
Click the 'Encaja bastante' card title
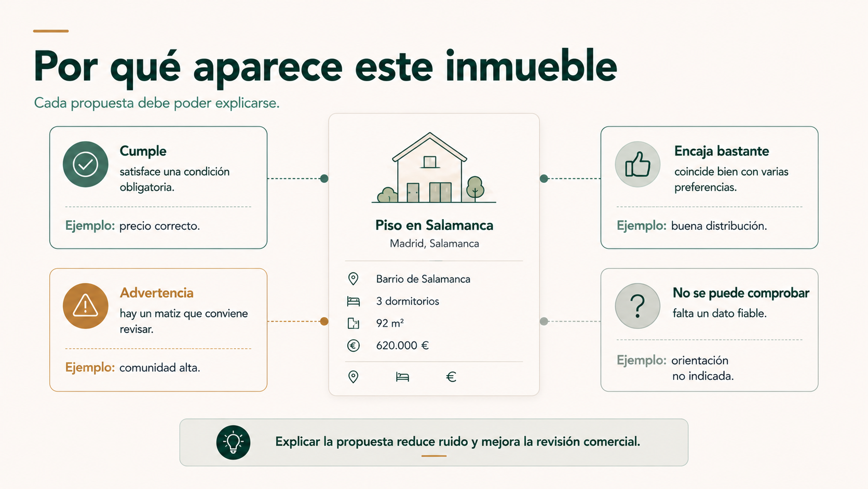(x=722, y=151)
